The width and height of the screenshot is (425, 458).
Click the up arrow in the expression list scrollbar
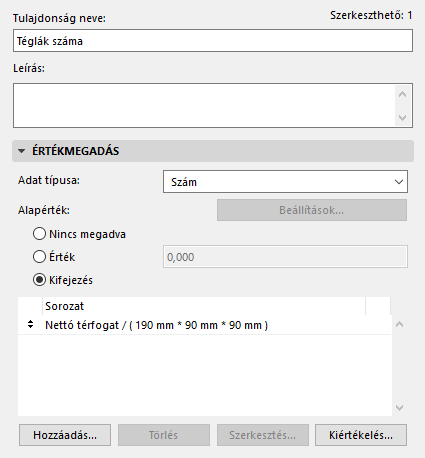click(399, 324)
